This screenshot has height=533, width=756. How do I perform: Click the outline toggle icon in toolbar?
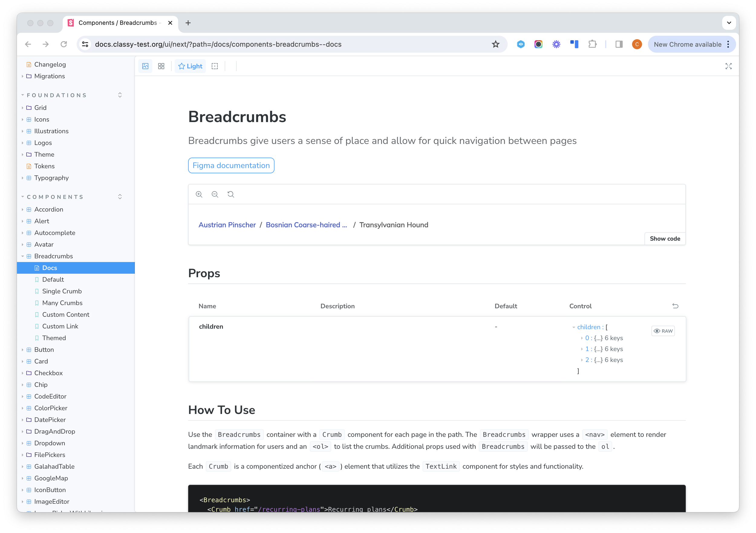215,66
